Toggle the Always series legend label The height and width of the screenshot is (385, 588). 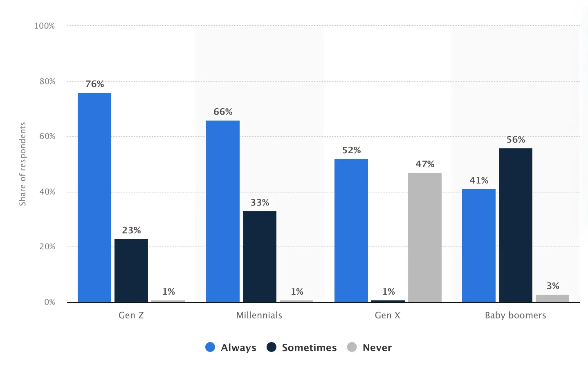pyautogui.click(x=238, y=348)
